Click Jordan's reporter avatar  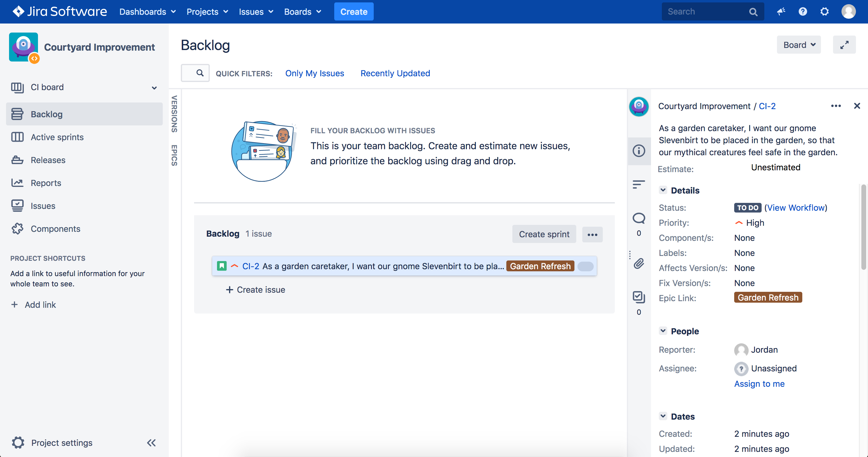pos(741,350)
